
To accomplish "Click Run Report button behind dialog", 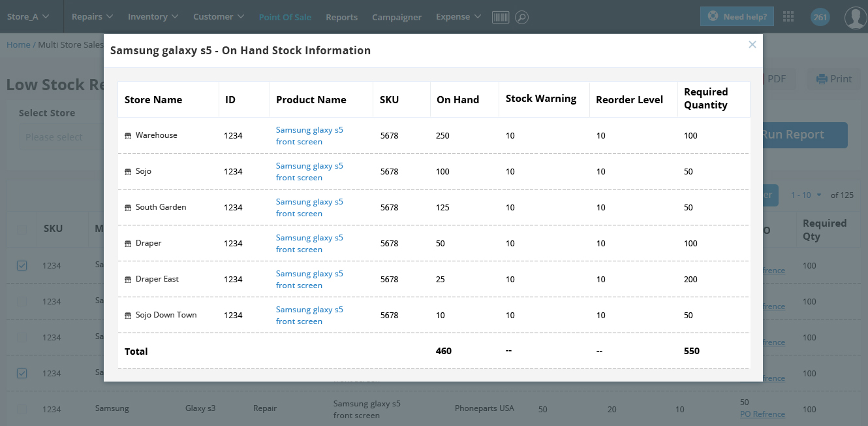I will [805, 135].
